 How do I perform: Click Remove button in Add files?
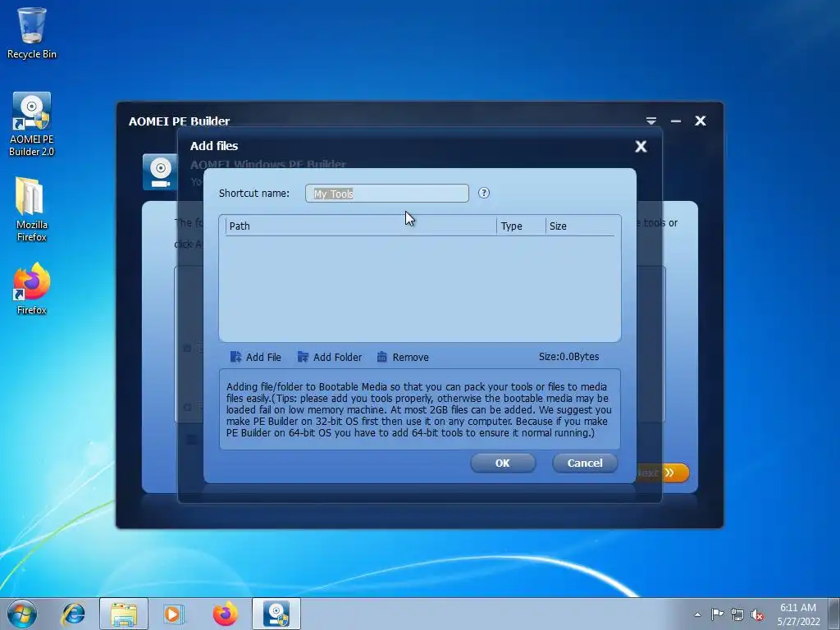point(402,357)
